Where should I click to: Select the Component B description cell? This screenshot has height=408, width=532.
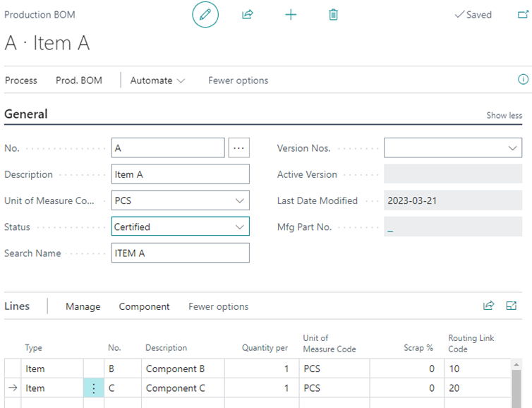(183, 368)
